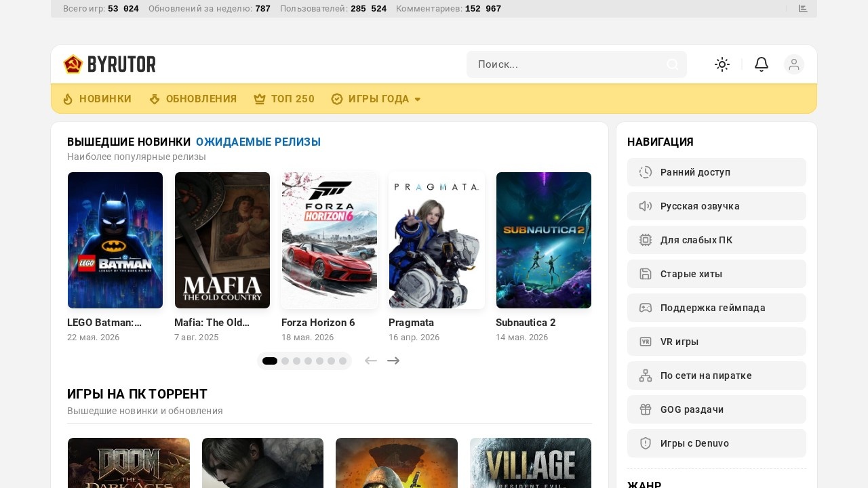Click the Mafia: The Old... title link
Image resolution: width=868 pixels, height=488 pixels.
212,323
